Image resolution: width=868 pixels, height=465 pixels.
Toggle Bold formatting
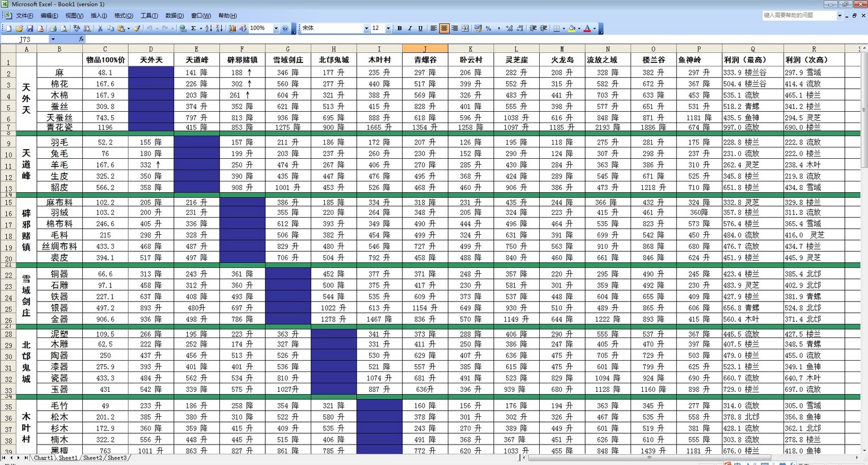(x=400, y=28)
